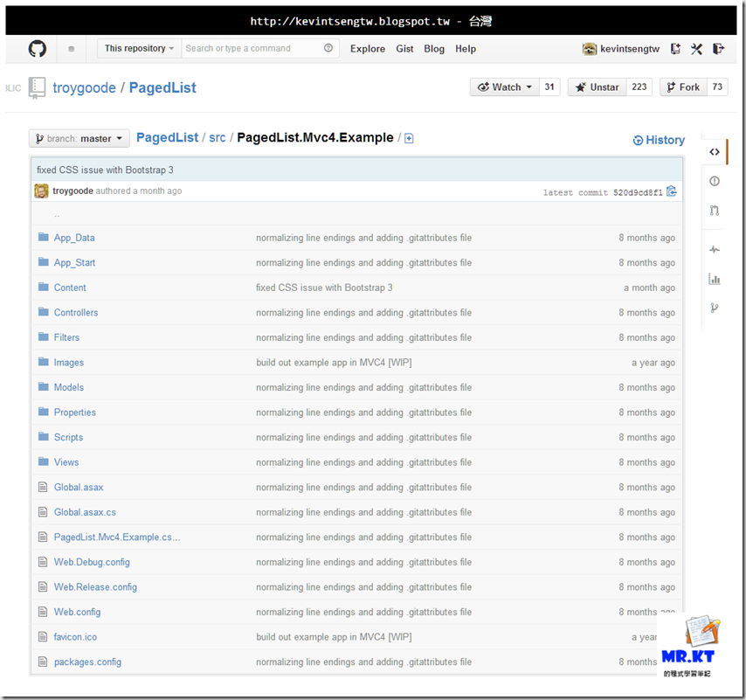
Task: Open the Watch dropdown button
Action: [505, 87]
